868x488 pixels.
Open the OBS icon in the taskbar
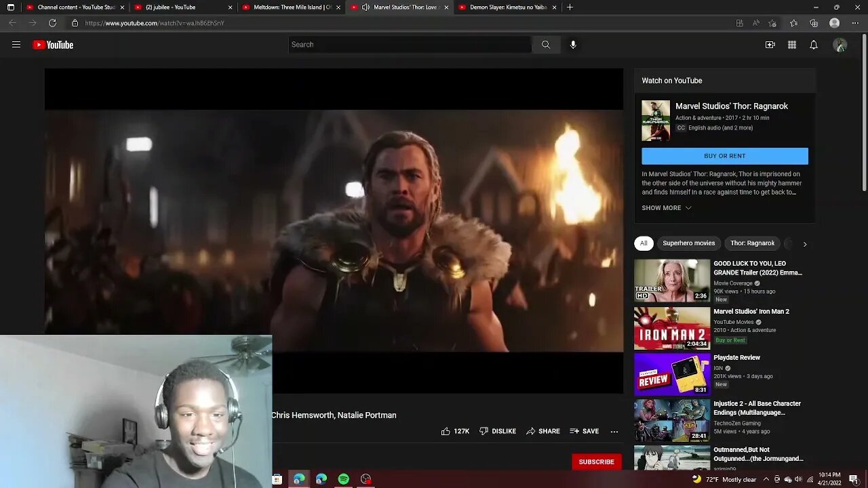click(366, 479)
